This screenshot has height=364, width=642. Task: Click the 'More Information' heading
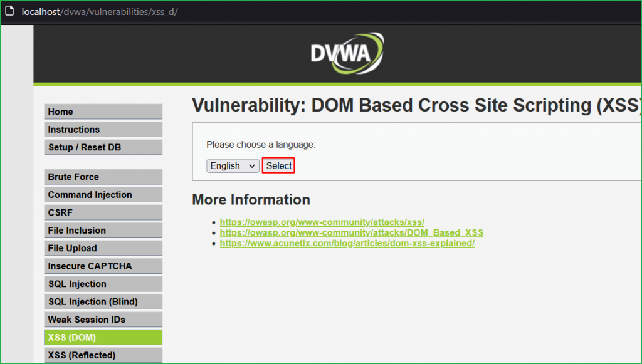[251, 200]
